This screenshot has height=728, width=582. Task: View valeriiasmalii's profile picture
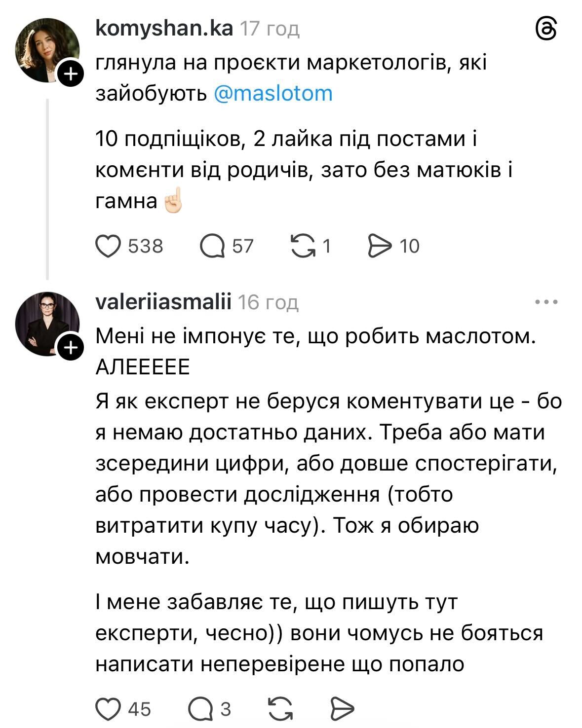[x=47, y=324]
